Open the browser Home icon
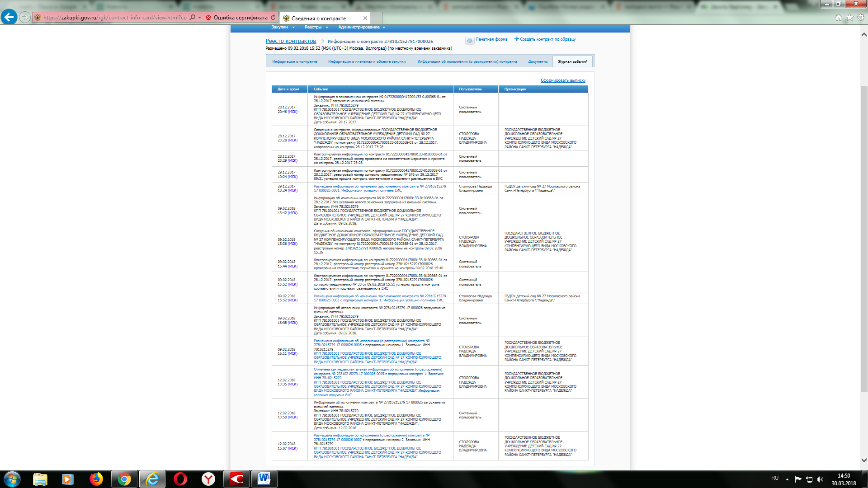This screenshot has width=868, height=488. 839,17
